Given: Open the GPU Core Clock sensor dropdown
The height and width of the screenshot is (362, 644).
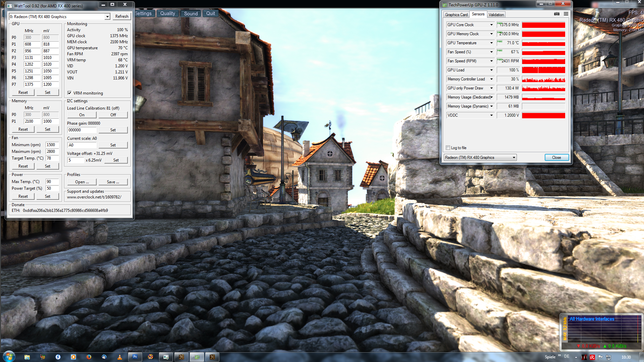Looking at the screenshot, I should tap(491, 25).
